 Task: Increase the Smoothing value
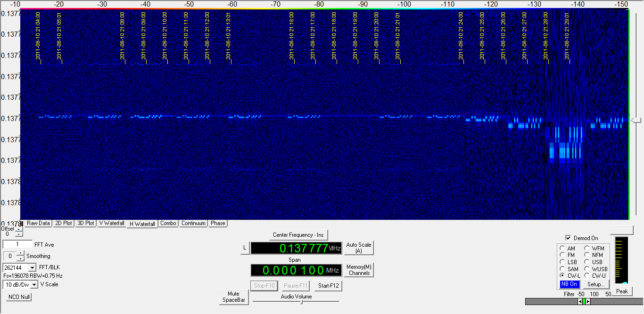point(20,254)
